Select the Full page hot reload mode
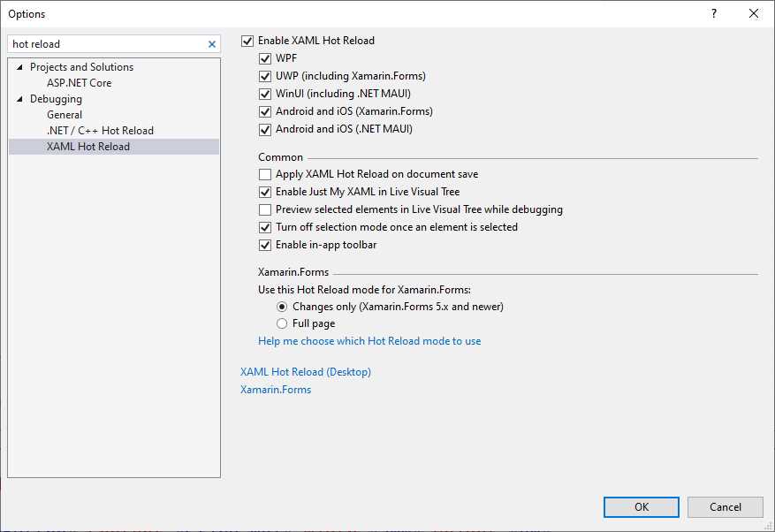775x532 pixels. [x=282, y=323]
